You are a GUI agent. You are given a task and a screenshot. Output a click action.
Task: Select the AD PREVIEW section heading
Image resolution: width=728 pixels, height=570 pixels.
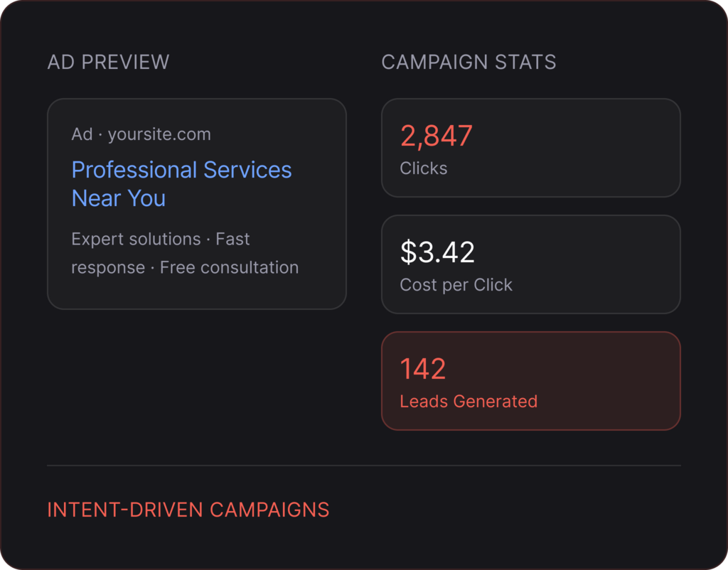[108, 62]
